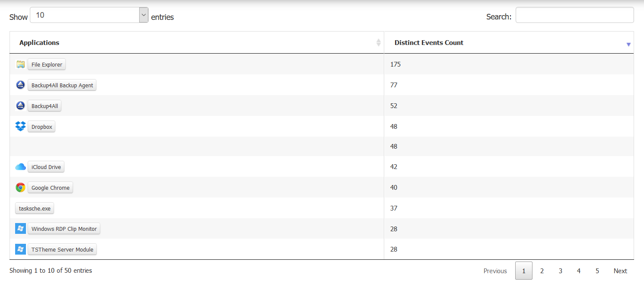Click the Windows RDP Clip Monitor icon
Screen dimensions: 644x284
tap(20, 229)
